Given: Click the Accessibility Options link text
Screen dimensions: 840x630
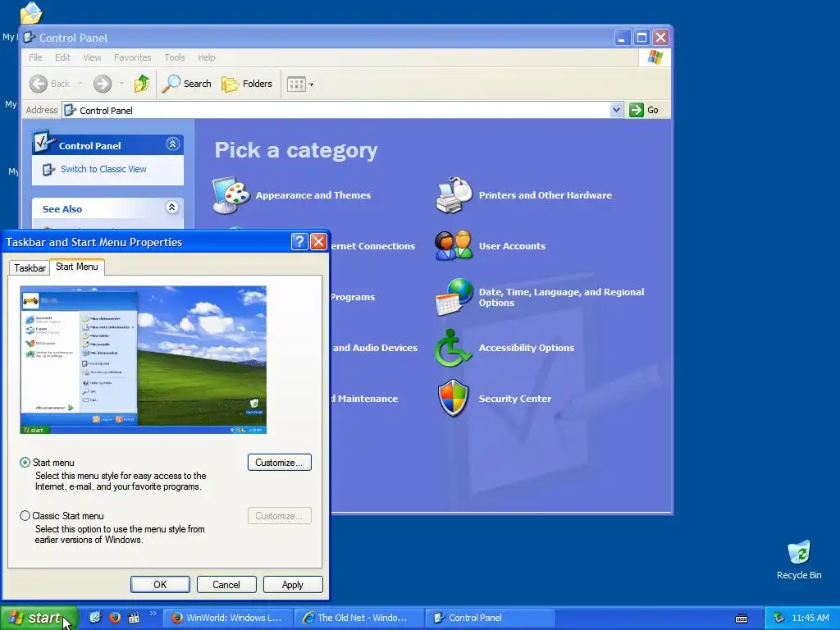Looking at the screenshot, I should 527,348.
